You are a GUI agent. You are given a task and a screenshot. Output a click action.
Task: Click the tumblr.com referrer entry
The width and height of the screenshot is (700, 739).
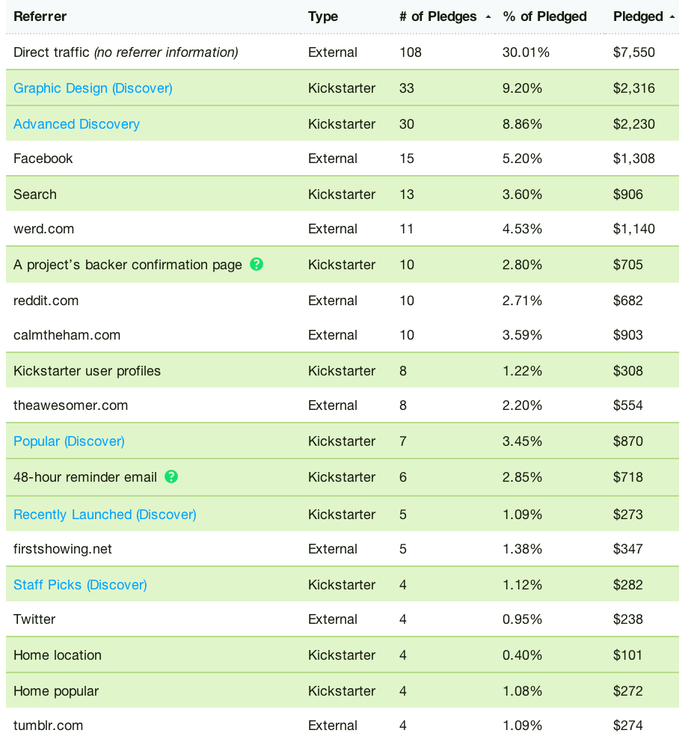coord(48,726)
